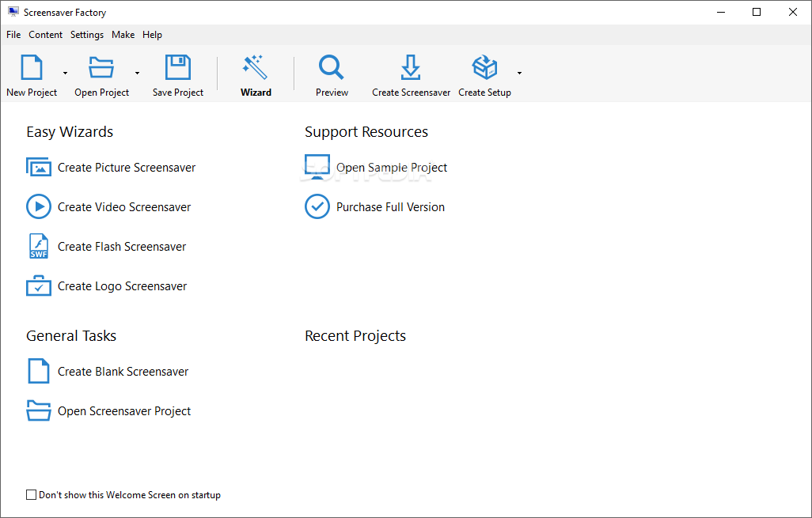Click the Open Screensaver Project link
The height and width of the screenshot is (518, 812).
tap(124, 411)
